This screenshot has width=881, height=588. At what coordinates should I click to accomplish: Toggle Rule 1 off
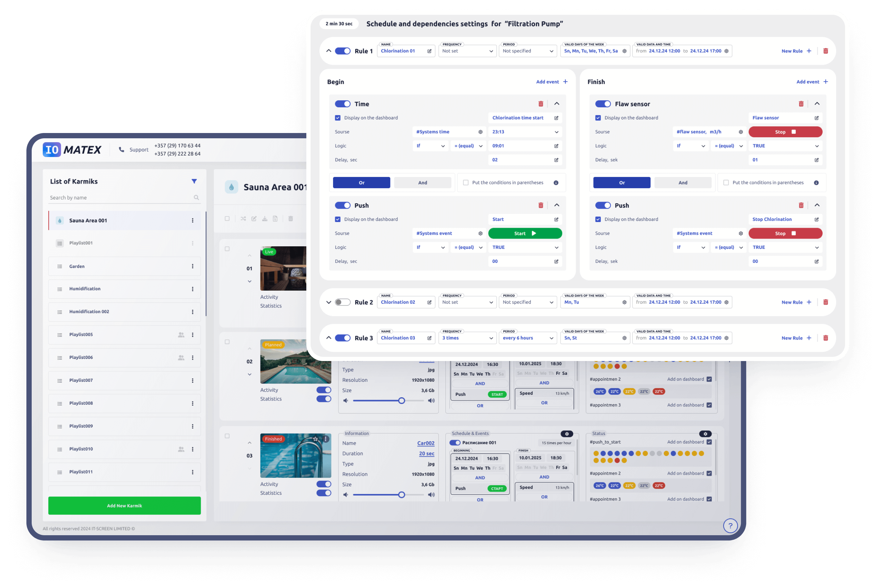click(x=342, y=51)
